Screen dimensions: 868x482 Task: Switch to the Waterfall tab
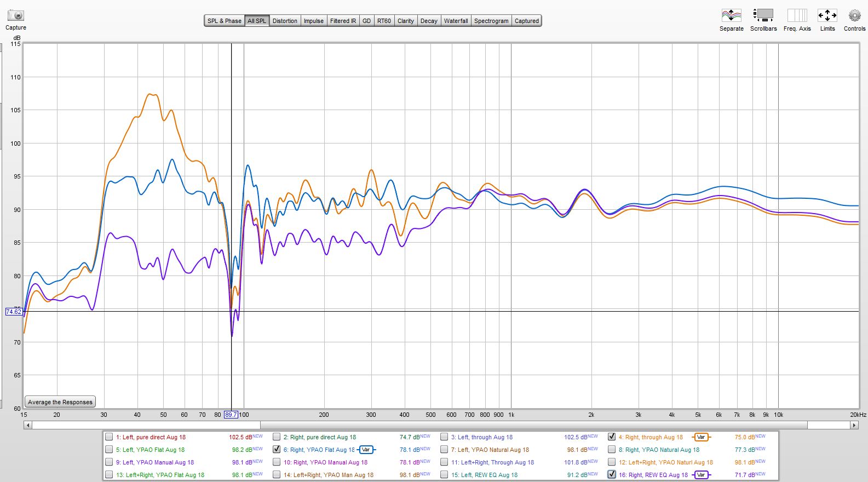coord(456,21)
